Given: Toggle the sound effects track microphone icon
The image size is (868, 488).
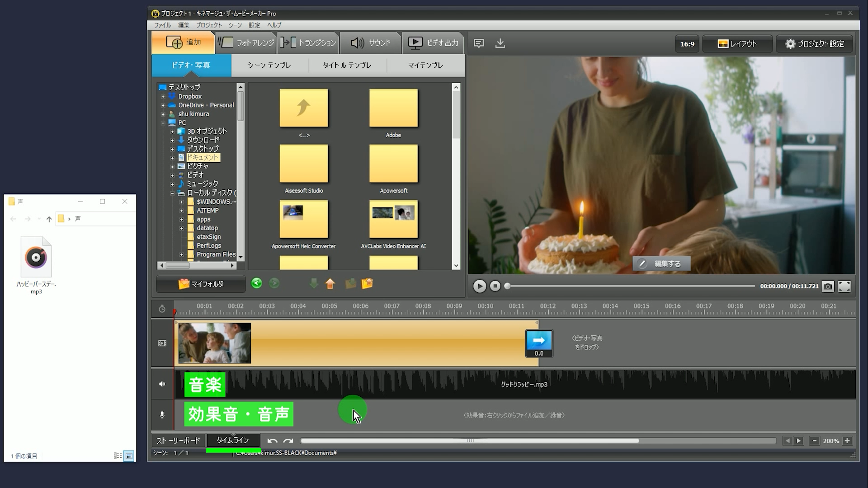Looking at the screenshot, I should point(162,415).
